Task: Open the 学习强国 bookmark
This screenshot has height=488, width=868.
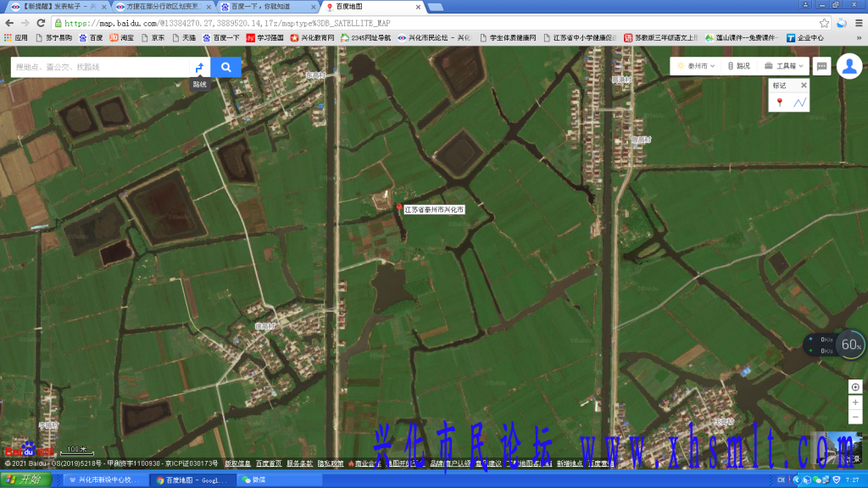Action: (x=264, y=37)
